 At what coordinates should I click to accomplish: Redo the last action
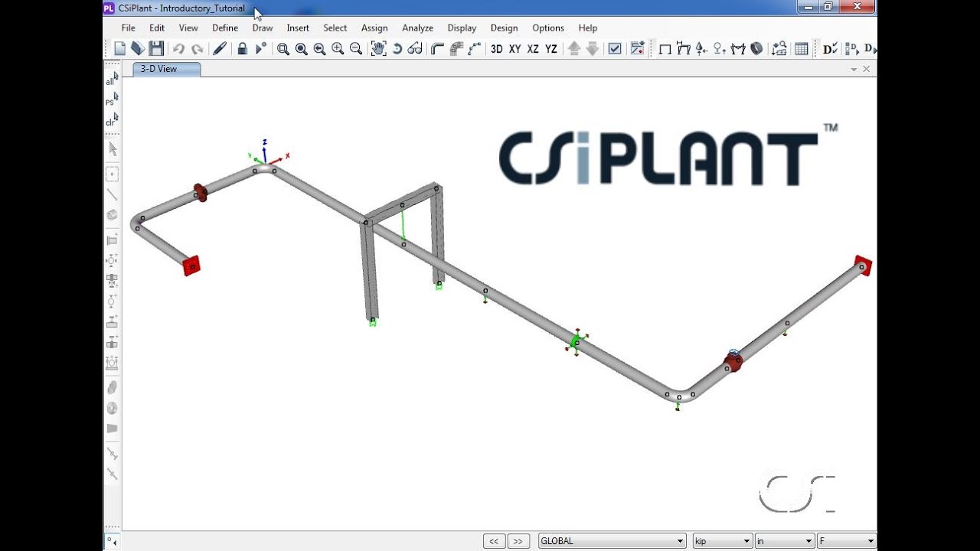click(197, 49)
